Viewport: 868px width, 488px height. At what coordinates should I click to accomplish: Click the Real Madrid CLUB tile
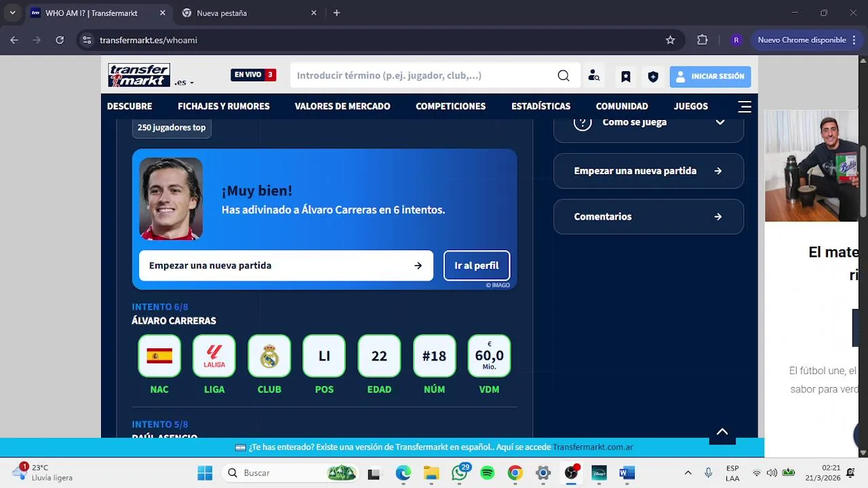pos(269,356)
